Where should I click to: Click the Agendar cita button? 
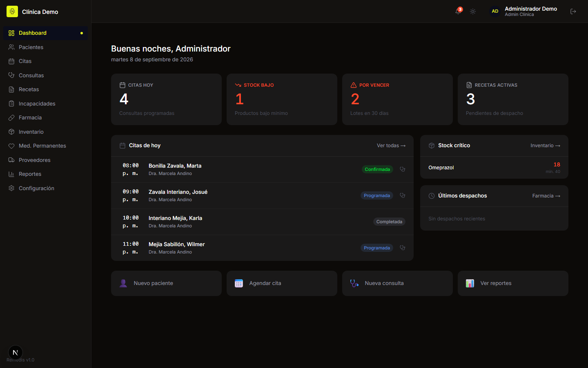click(282, 283)
